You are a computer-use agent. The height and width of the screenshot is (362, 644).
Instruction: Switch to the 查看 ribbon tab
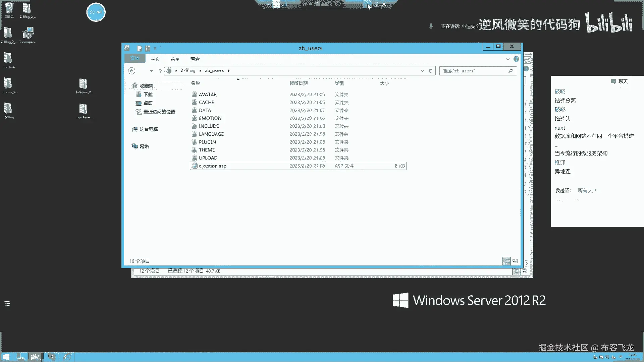click(195, 59)
